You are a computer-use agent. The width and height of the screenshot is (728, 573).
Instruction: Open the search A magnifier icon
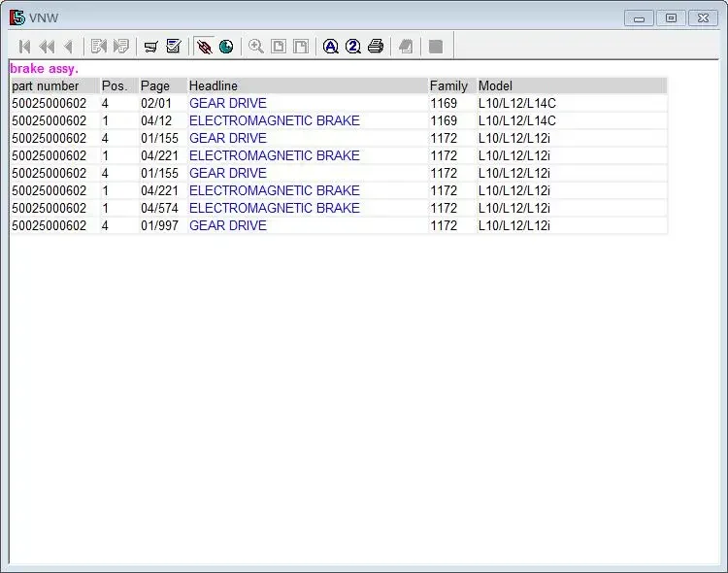click(x=331, y=47)
